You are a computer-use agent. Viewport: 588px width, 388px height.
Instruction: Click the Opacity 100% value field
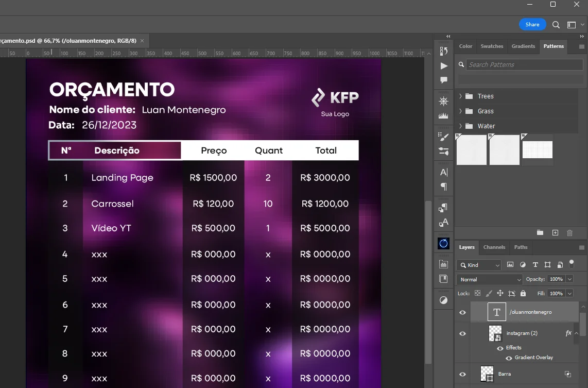[x=556, y=279]
